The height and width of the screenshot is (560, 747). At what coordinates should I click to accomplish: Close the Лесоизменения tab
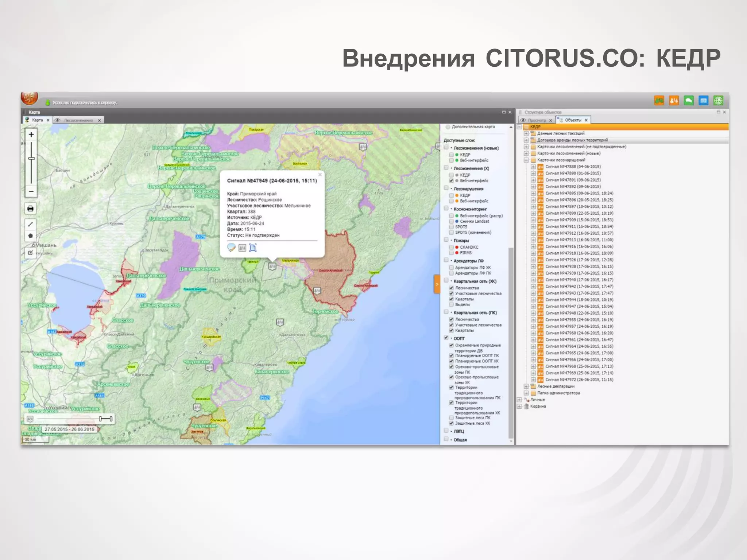99,120
